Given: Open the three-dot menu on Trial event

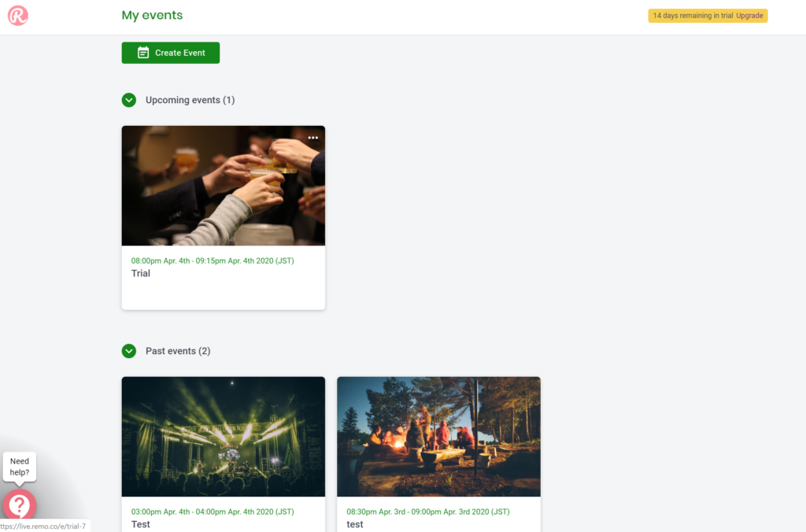Looking at the screenshot, I should 313,138.
